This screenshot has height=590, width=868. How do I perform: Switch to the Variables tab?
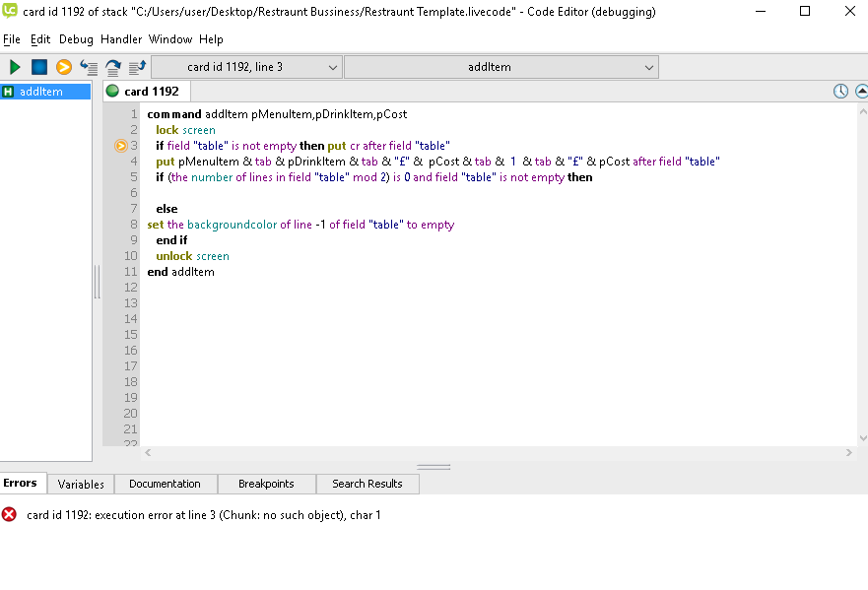click(x=81, y=484)
